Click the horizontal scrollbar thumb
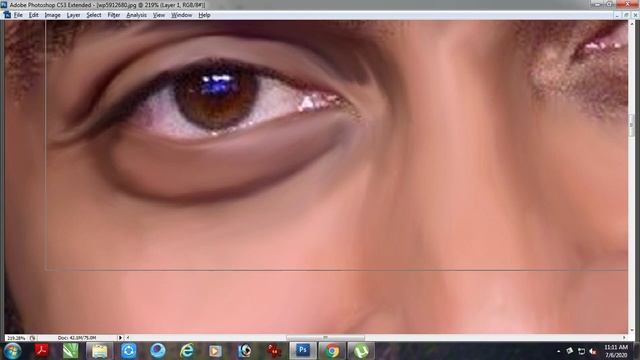This screenshot has width=640, height=360. pos(325,338)
